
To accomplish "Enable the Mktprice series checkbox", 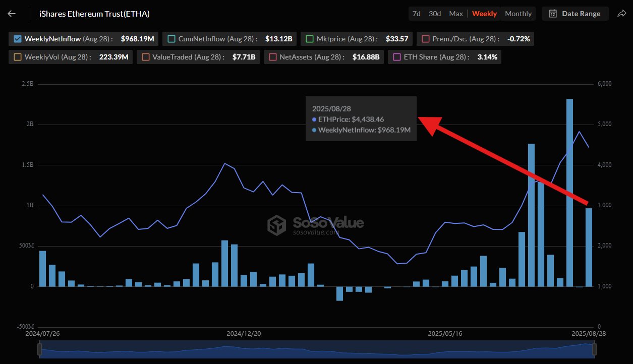I will pos(309,39).
